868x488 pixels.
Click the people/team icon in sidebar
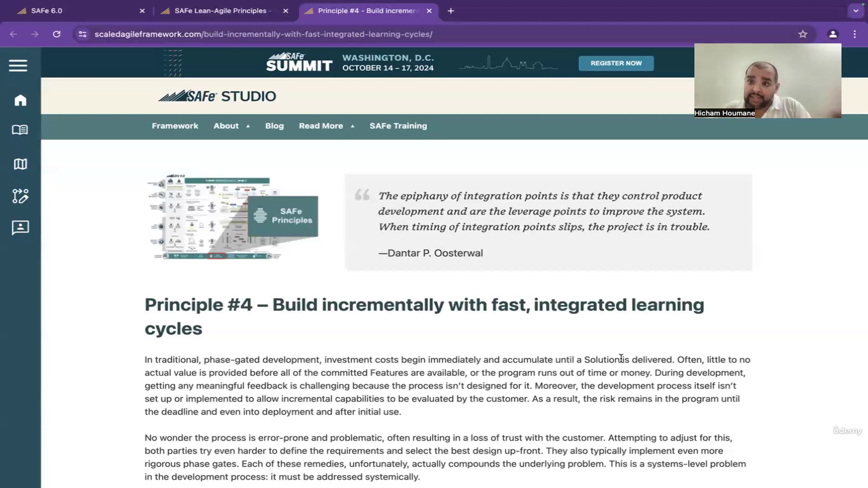(20, 228)
